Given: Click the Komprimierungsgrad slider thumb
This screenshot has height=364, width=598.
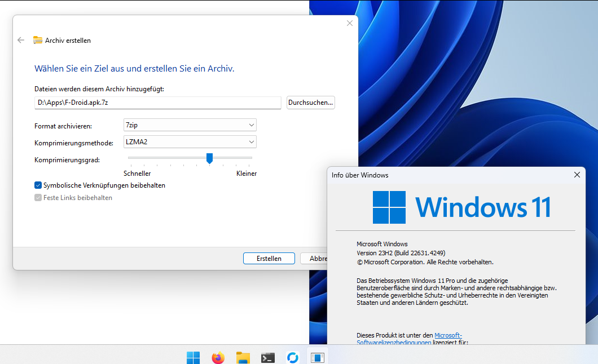Looking at the screenshot, I should [209, 158].
